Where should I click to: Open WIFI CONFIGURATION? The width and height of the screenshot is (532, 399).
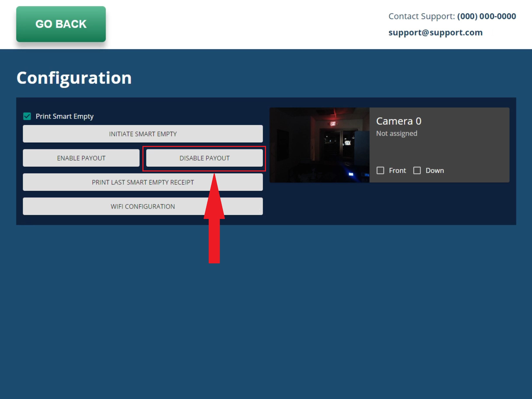pyautogui.click(x=143, y=206)
